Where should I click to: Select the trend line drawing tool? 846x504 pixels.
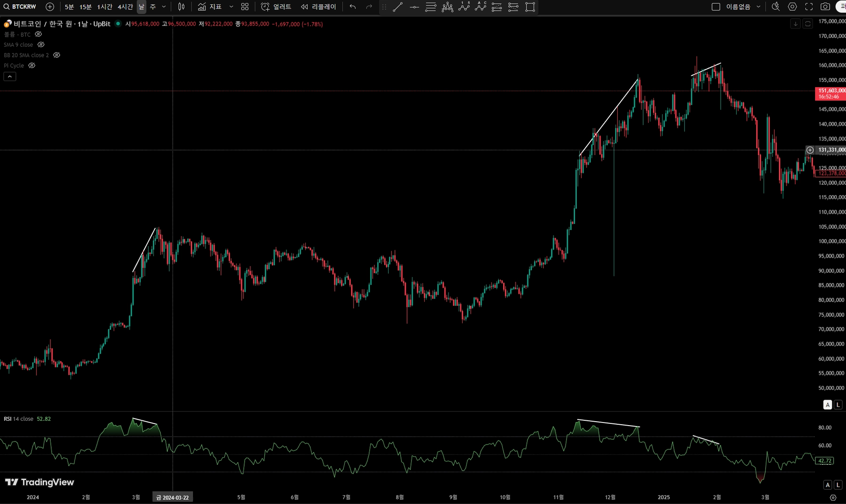coord(397,7)
